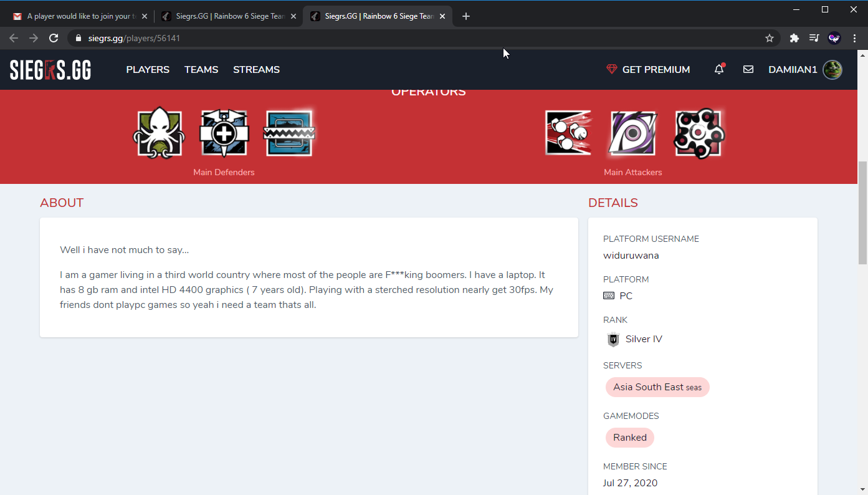868x495 pixels.
Task: Bookmark this page with the star icon
Action: (770, 38)
